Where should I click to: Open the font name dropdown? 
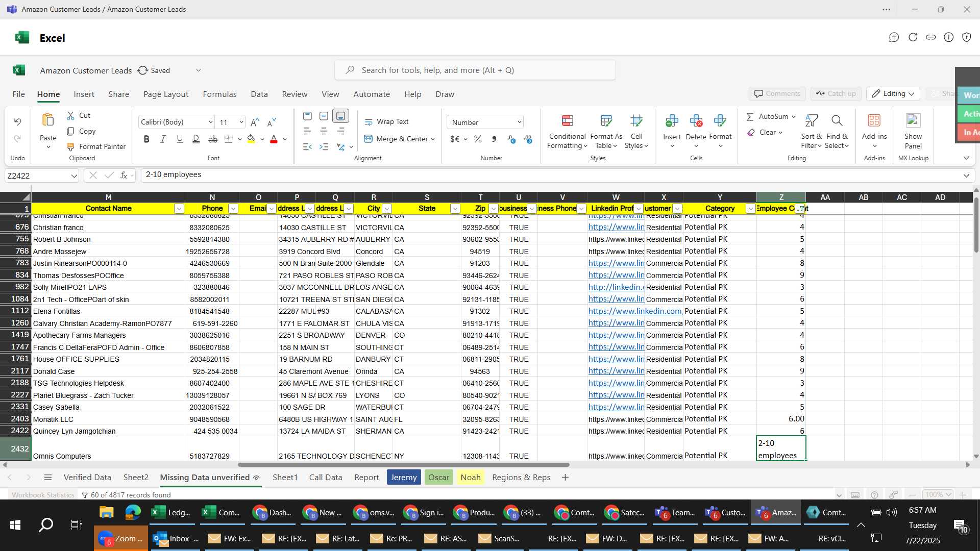coord(210,122)
